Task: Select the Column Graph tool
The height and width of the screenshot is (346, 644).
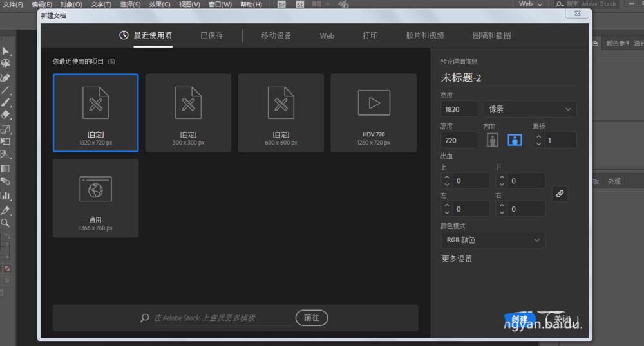Action: tap(5, 196)
